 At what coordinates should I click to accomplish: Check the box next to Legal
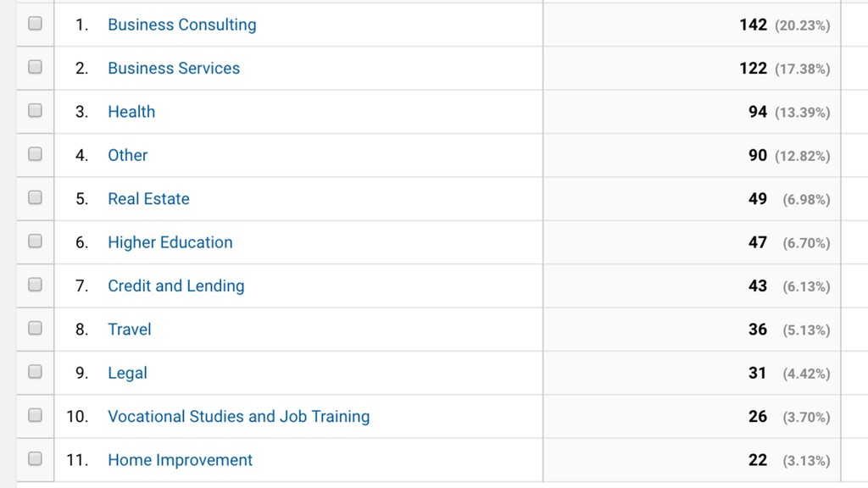tap(35, 371)
